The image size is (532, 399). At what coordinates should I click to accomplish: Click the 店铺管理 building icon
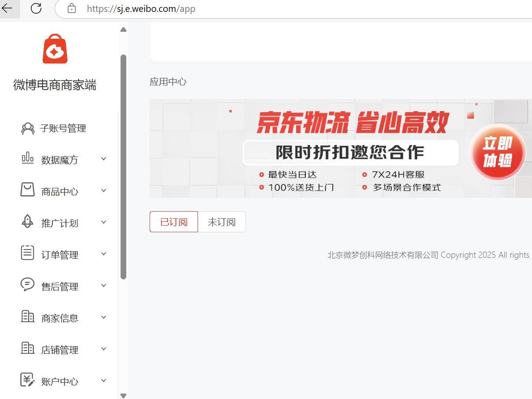pyautogui.click(x=28, y=348)
